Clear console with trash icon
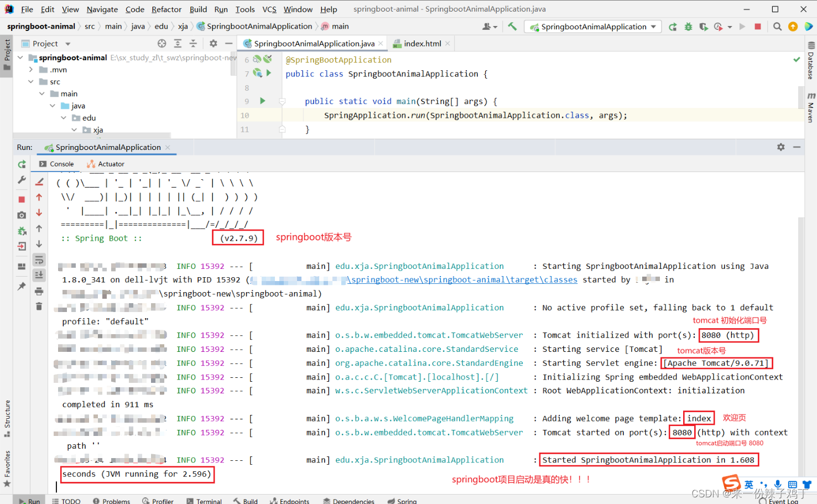The width and height of the screenshot is (817, 504). 39,306
